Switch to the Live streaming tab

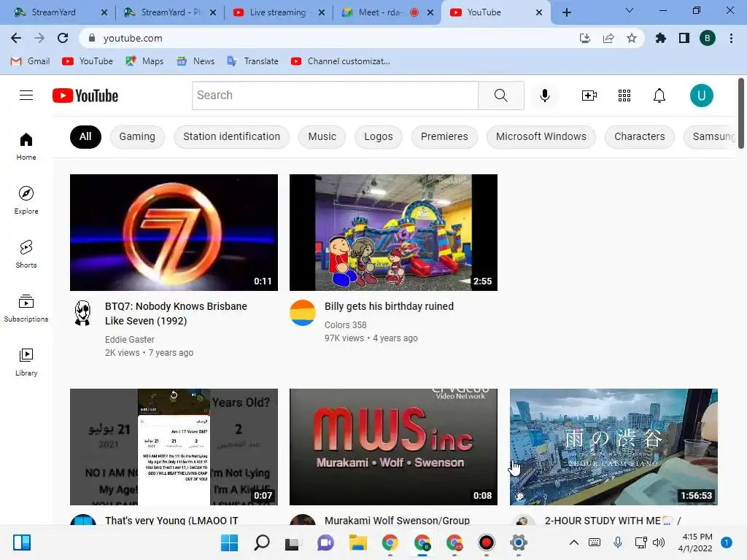pos(278,12)
